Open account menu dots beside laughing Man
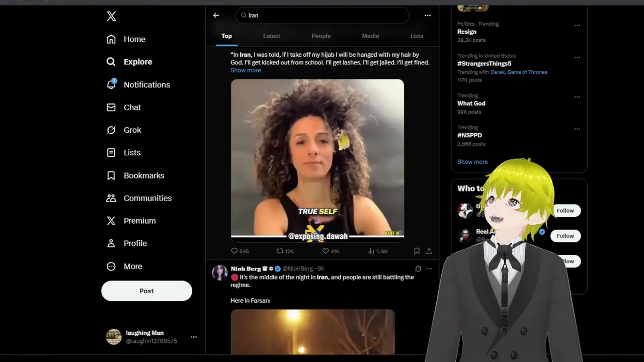This screenshot has height=362, width=644. coord(194,337)
